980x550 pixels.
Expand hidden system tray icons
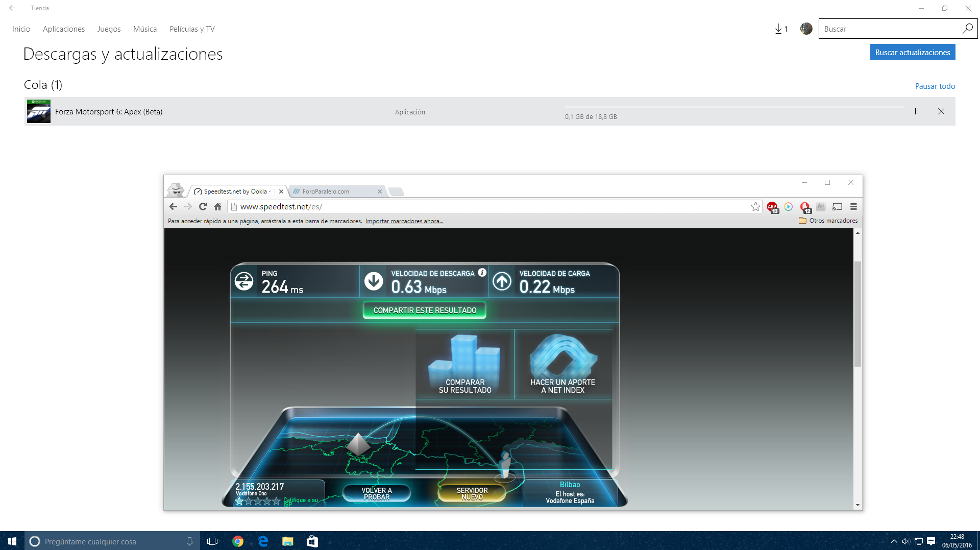[894, 541]
